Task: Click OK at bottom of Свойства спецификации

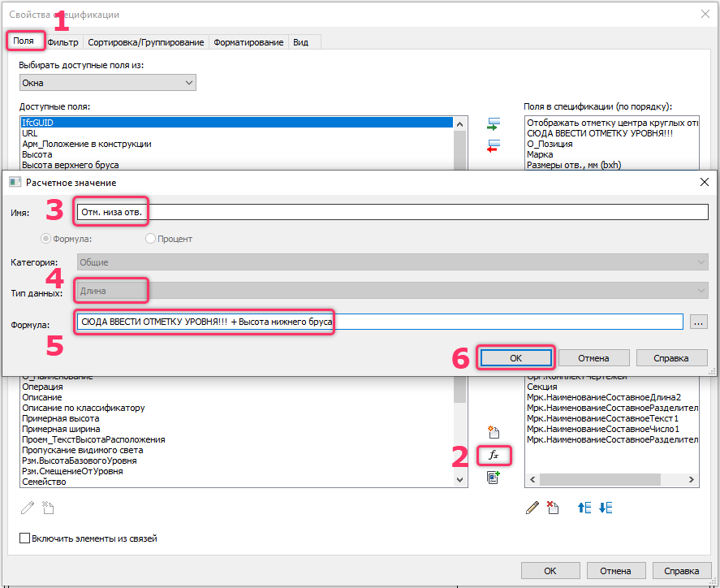Action: (550, 571)
